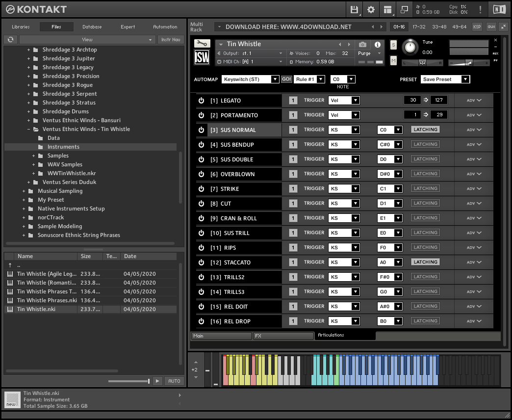
Task: Switch to the Database tab
Action: (92, 27)
